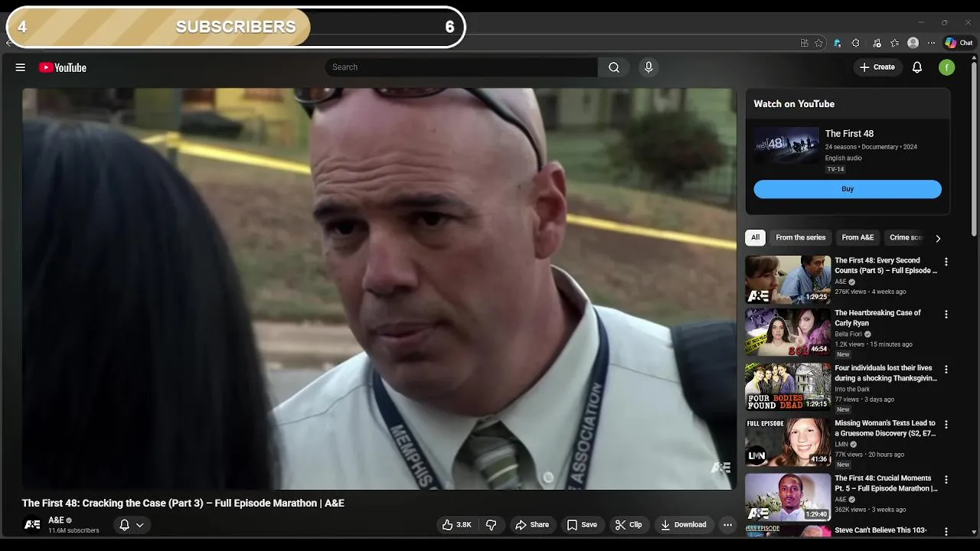Viewport: 980px width, 551px height.
Task: Click the '11.6M subscribers' text
Action: click(73, 530)
